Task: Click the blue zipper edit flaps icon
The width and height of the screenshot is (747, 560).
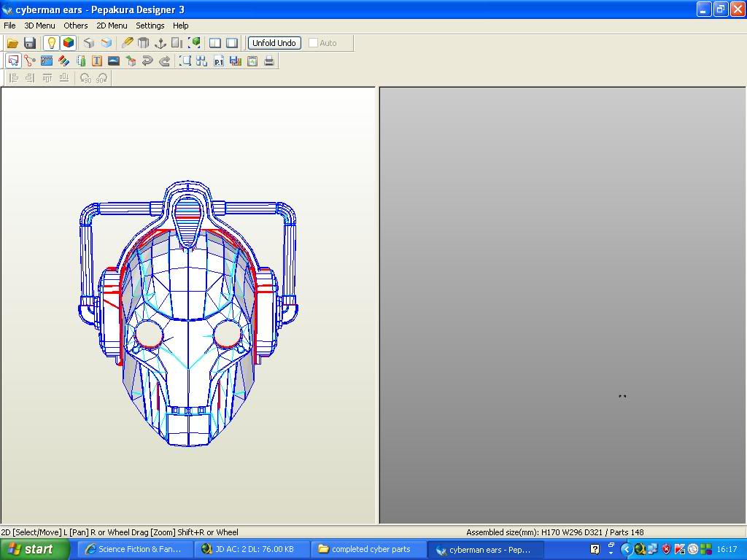Action: click(x=47, y=61)
